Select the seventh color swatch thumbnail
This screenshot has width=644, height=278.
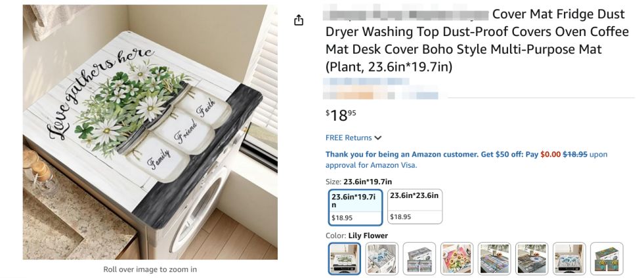point(569,258)
